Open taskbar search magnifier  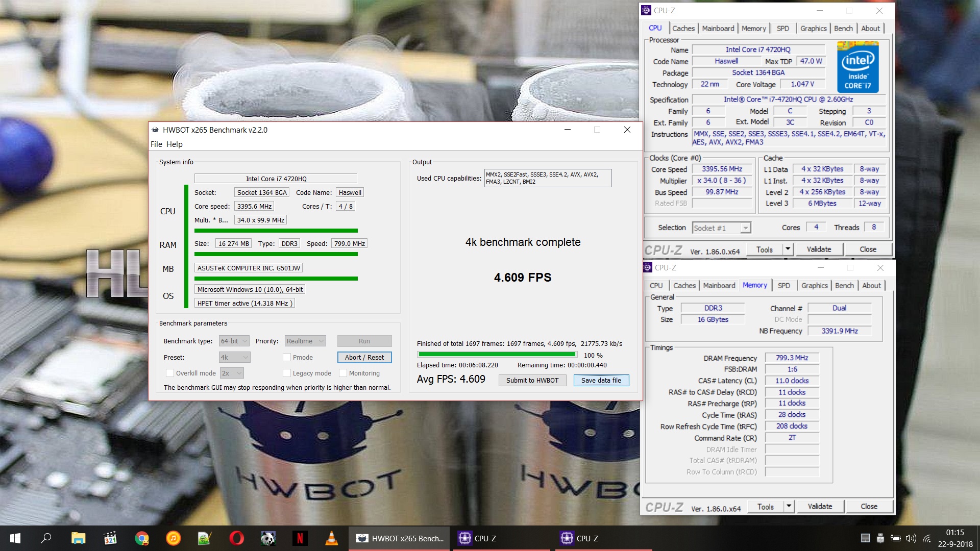click(x=46, y=538)
